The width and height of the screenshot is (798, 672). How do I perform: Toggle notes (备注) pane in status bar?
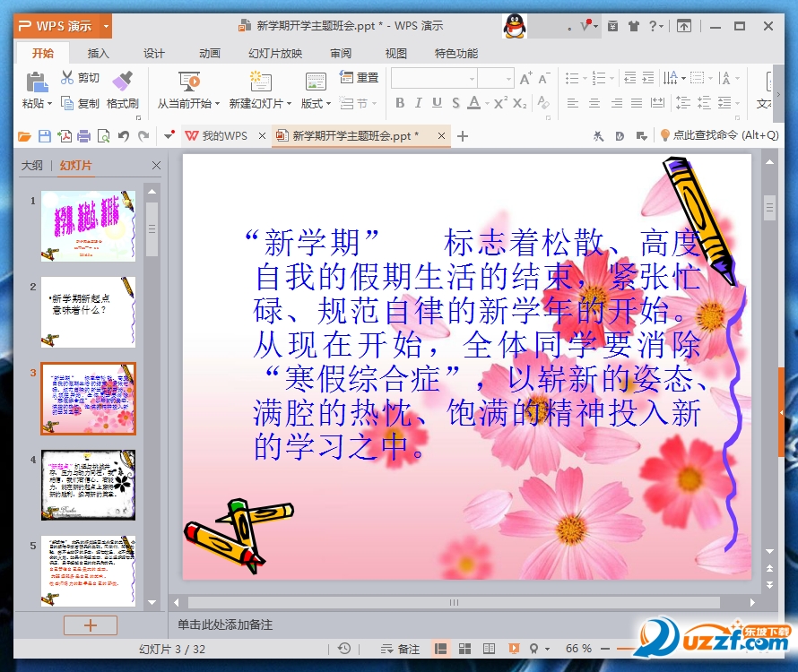[400, 649]
